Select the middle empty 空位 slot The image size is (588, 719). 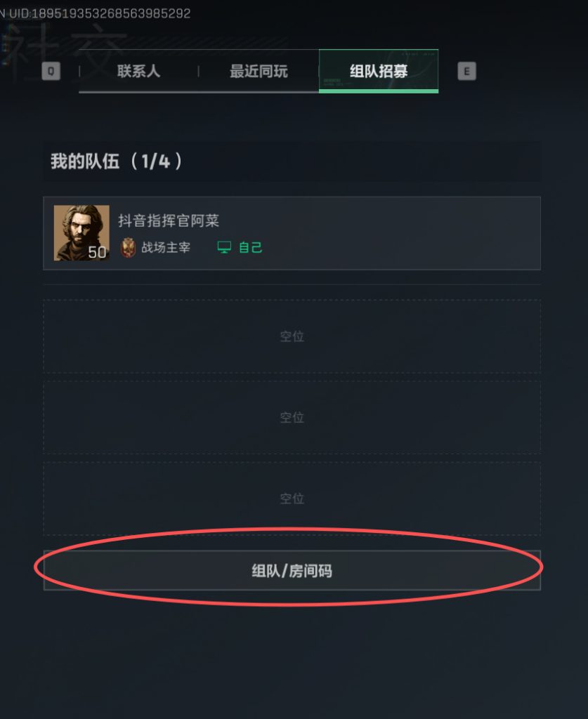[292, 417]
